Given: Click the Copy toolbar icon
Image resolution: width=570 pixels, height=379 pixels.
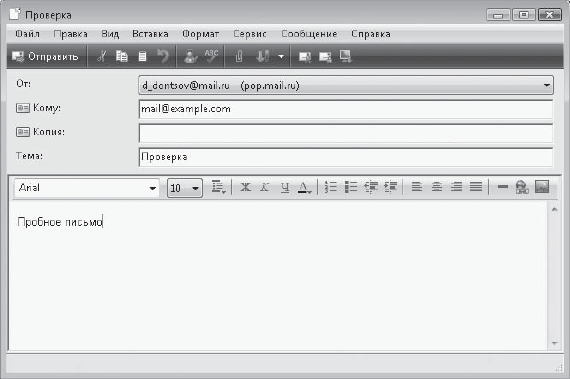Looking at the screenshot, I should click(121, 56).
